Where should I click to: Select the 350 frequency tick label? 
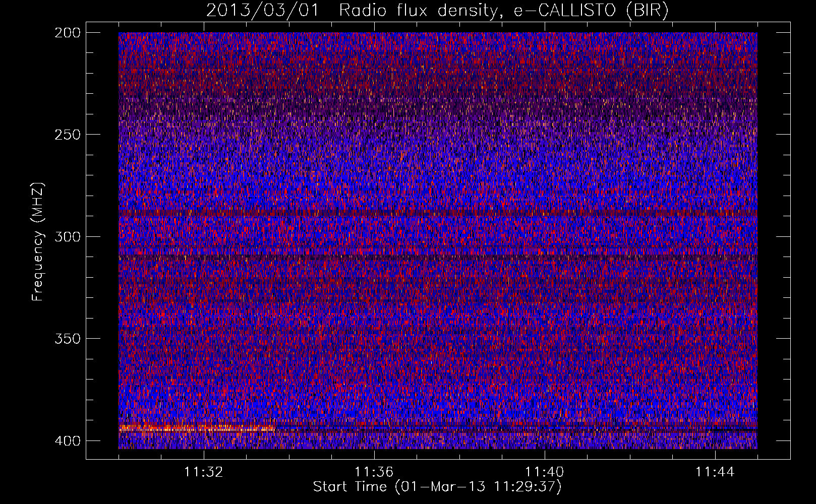pyautogui.click(x=67, y=338)
